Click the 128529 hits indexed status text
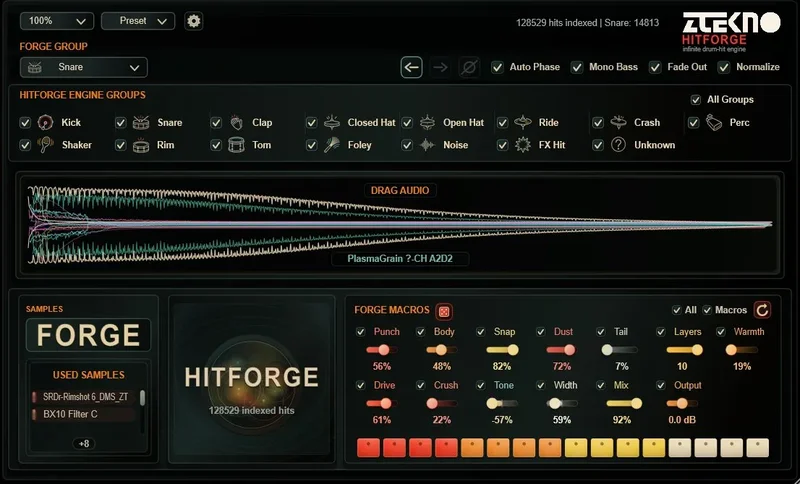Viewport: 800px width, 484px height. click(x=587, y=22)
